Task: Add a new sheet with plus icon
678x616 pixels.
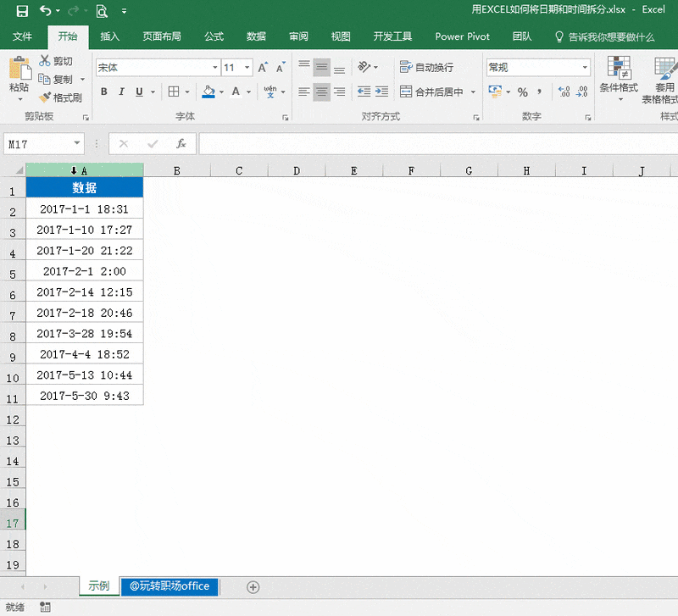Action: pos(253,586)
